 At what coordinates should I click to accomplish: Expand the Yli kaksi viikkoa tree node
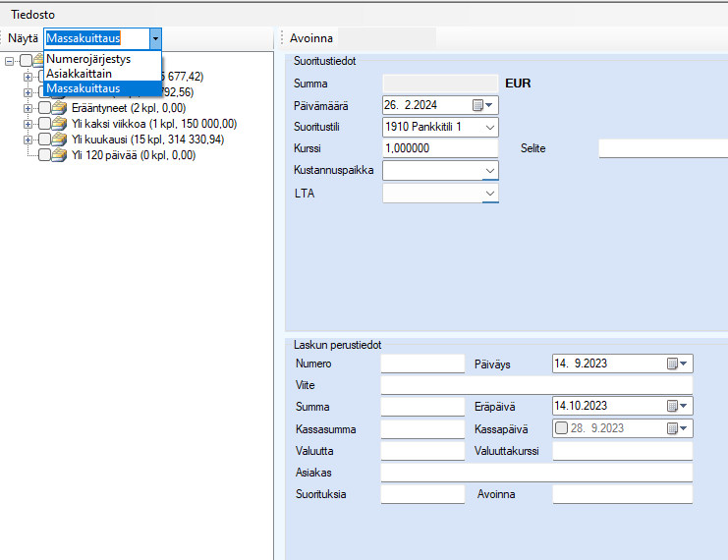28,124
